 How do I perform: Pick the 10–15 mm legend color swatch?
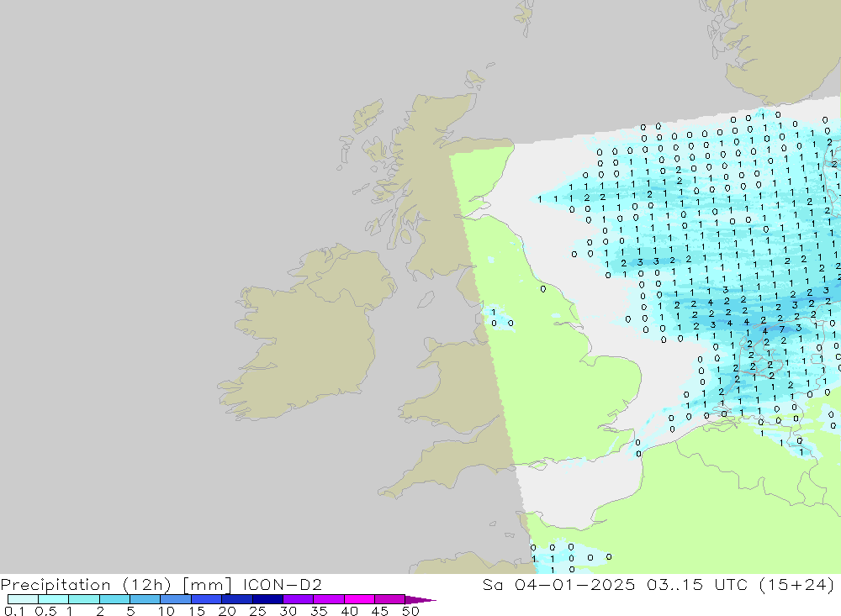pos(176,599)
